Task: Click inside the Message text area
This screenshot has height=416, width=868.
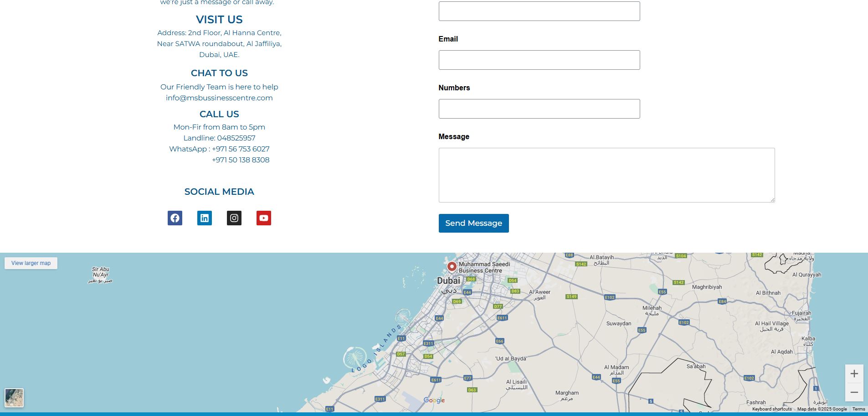Action: (x=606, y=175)
